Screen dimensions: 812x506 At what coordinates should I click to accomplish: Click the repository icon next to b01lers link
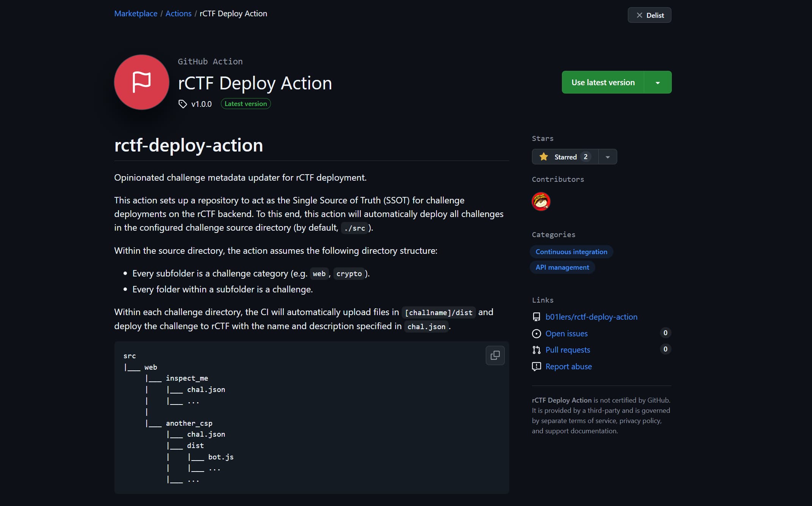(537, 317)
